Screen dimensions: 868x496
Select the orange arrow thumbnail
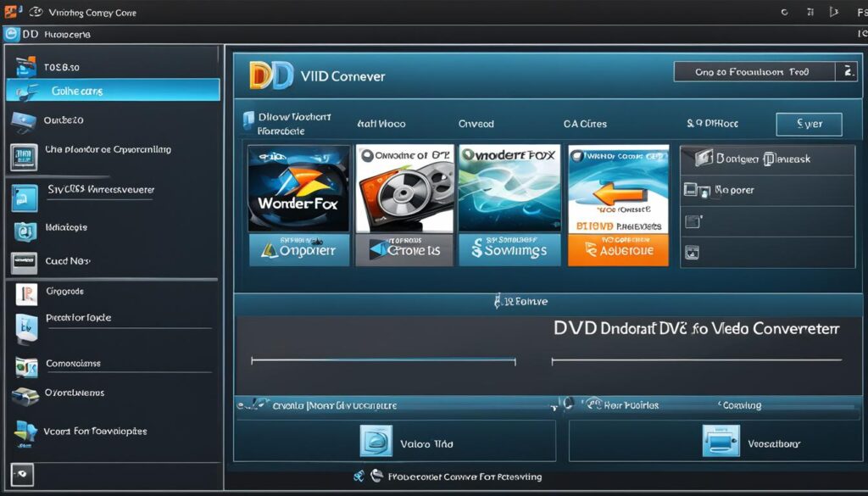coord(618,188)
